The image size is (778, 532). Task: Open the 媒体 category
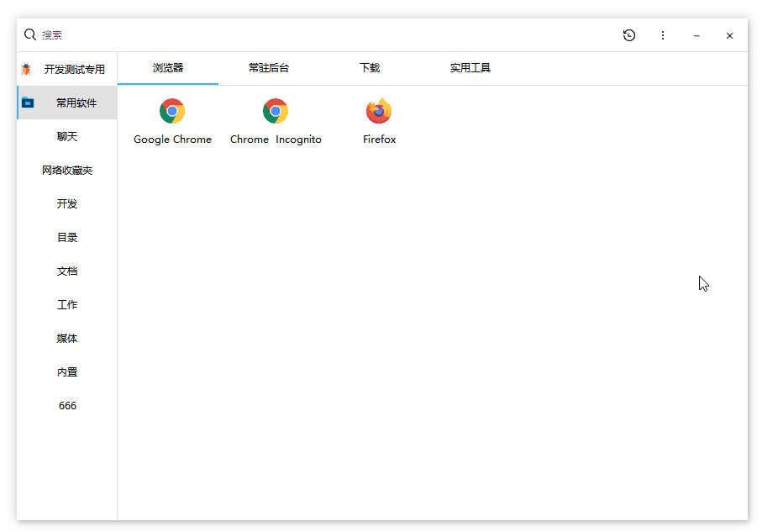pyautogui.click(x=67, y=339)
